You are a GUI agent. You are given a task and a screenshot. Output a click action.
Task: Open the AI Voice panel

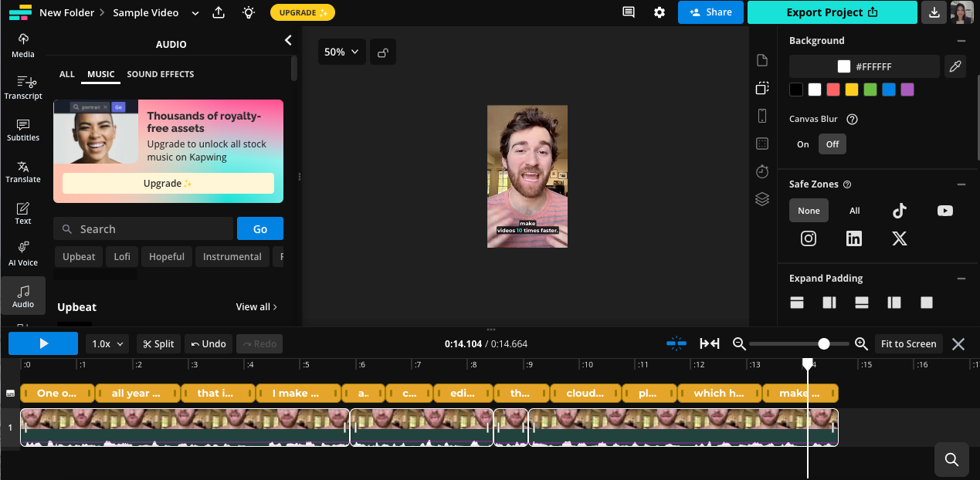coord(23,254)
